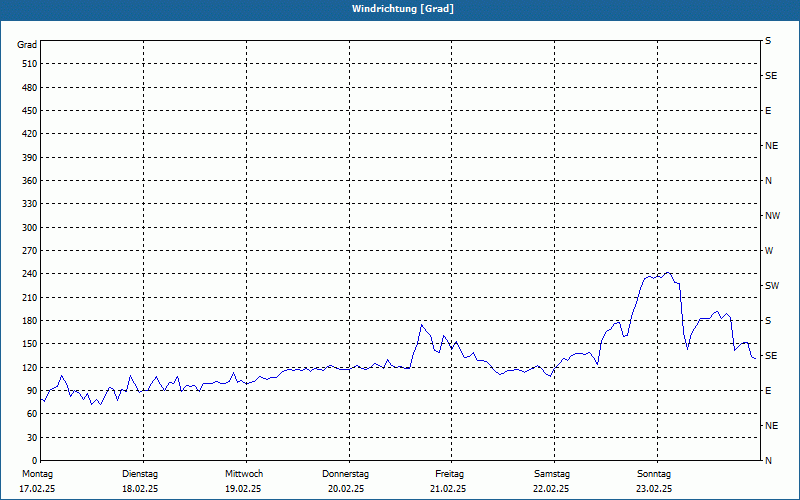Click the "120" degree axis label
This screenshot has height=500, width=800.
click(x=30, y=367)
